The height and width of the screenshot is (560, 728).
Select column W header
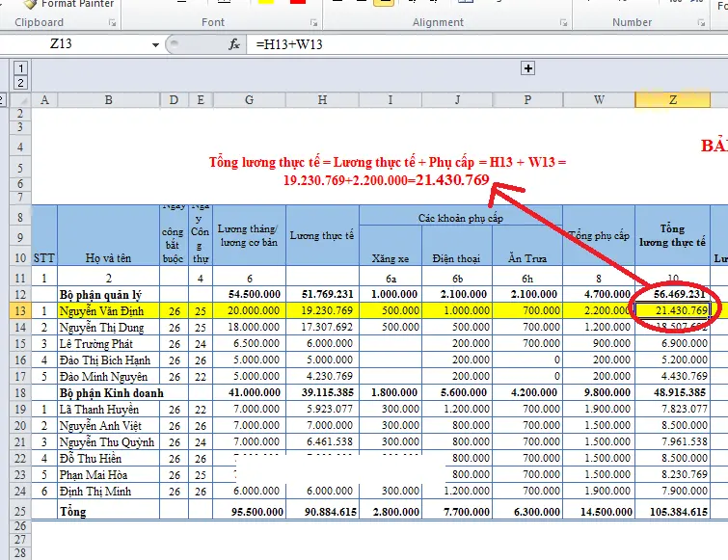[x=599, y=99]
